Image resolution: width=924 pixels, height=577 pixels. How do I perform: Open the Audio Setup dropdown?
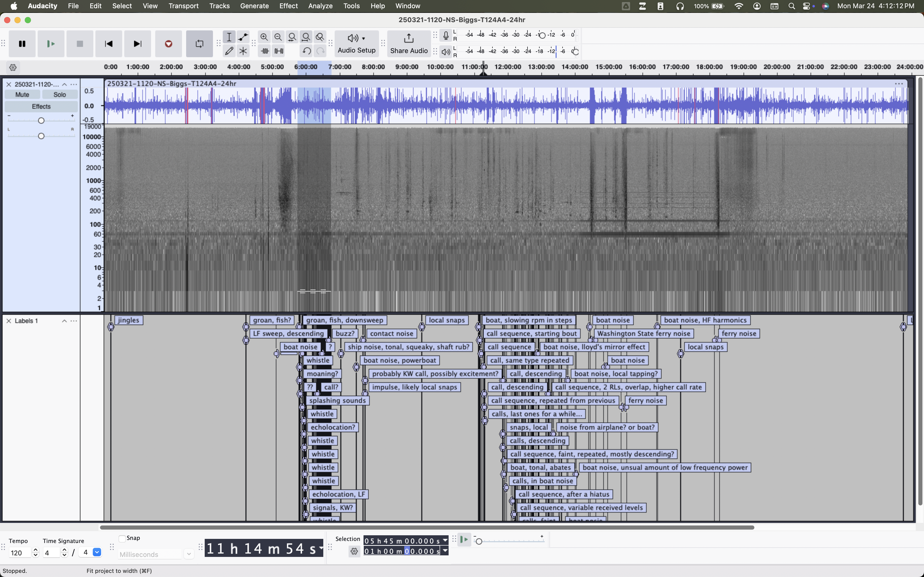pyautogui.click(x=356, y=44)
